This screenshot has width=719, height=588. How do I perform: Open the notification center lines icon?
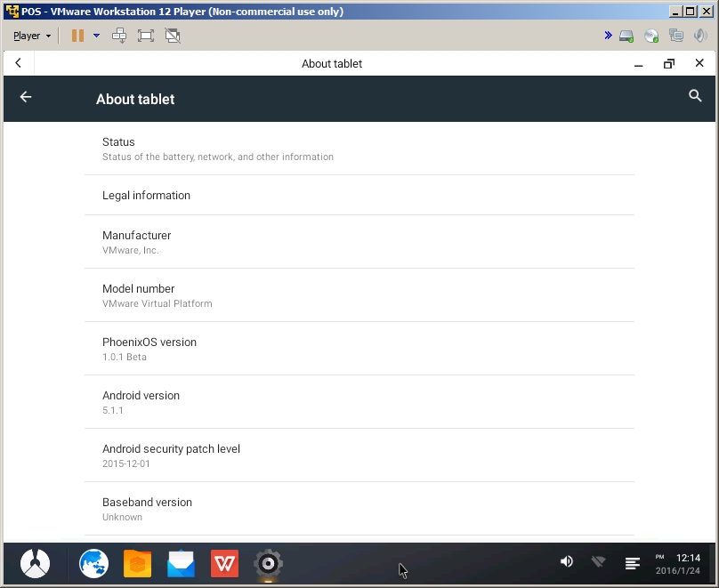click(x=633, y=563)
